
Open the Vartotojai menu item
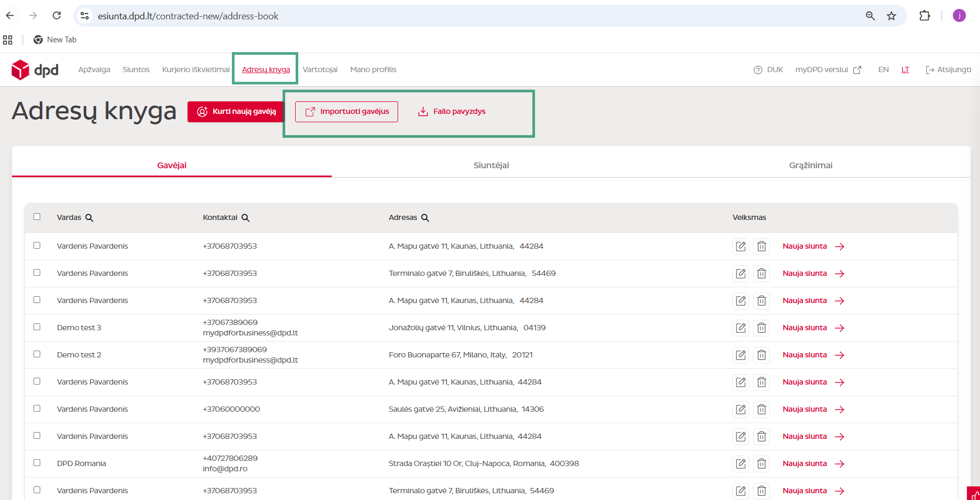(320, 69)
